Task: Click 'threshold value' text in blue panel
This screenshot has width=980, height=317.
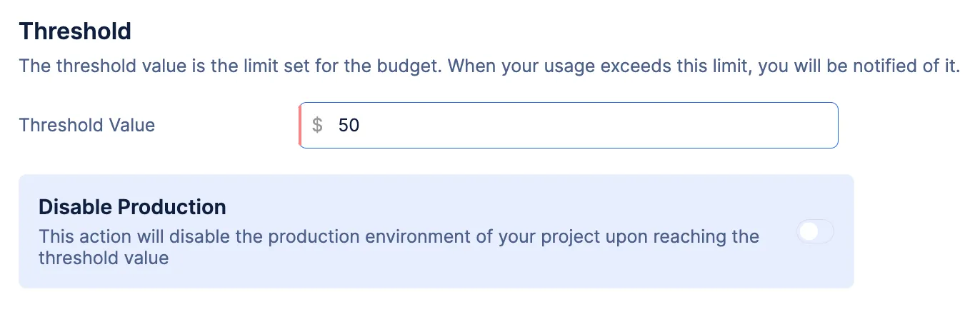Action: [x=104, y=258]
